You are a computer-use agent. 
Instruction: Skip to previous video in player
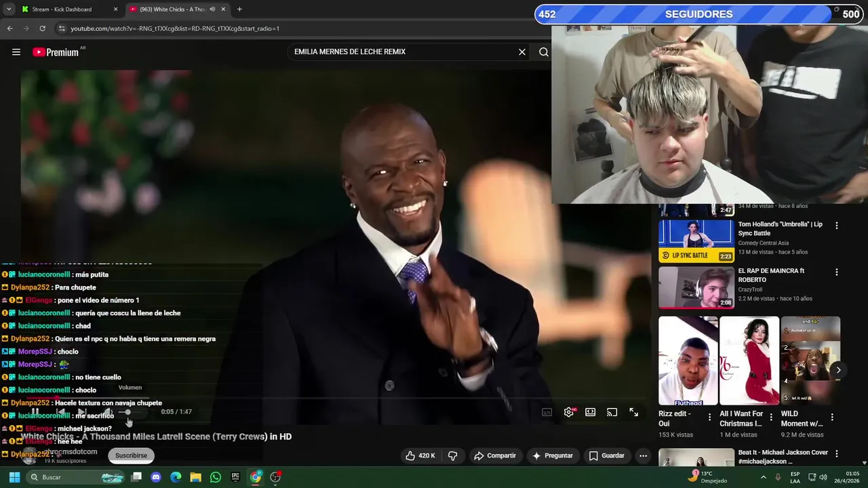point(60,412)
